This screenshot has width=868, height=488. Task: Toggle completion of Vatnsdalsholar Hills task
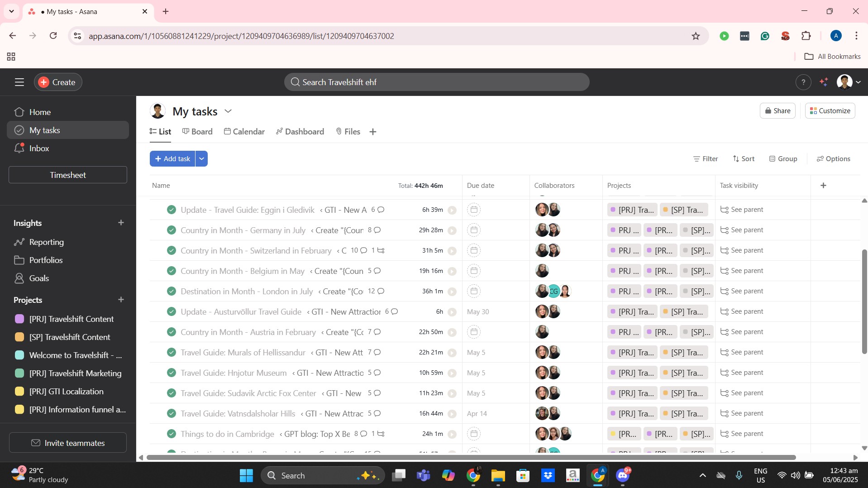[171, 413]
